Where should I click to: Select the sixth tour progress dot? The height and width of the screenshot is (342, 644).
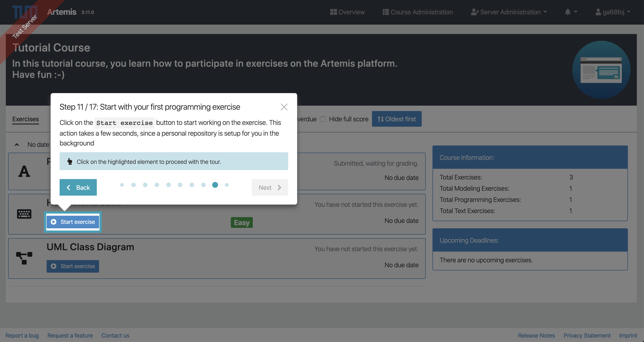point(180,185)
